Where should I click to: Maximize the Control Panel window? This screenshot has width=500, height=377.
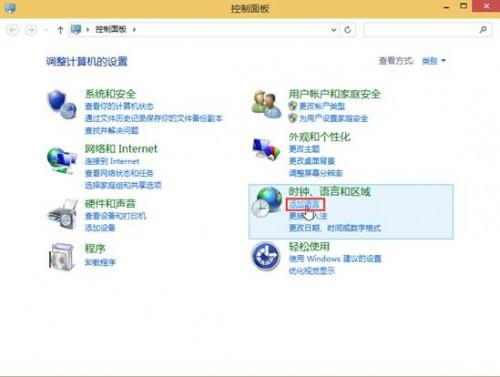click(x=463, y=6)
